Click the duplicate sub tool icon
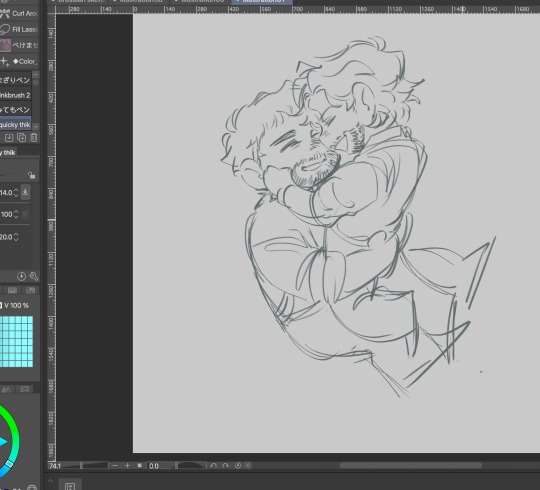The image size is (540, 490). pyautogui.click(x=21, y=138)
